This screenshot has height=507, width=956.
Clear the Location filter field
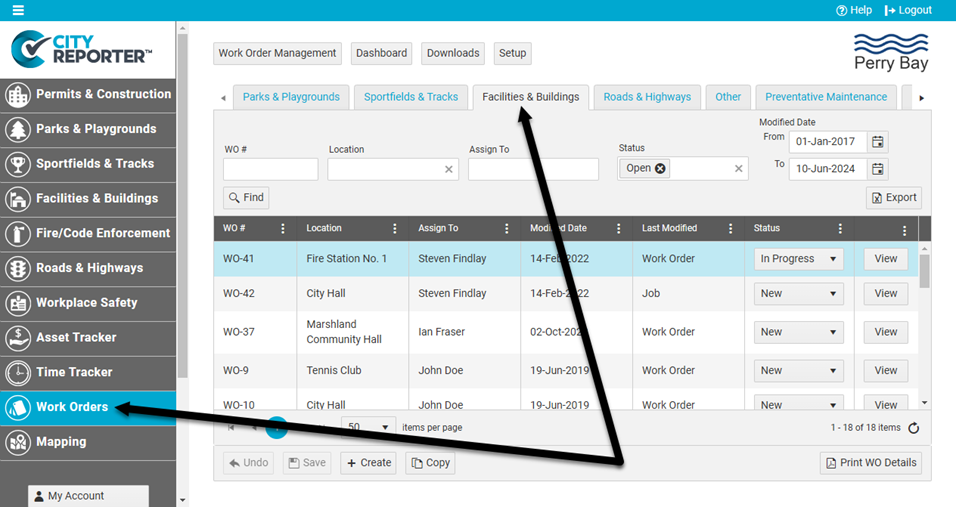(449, 170)
